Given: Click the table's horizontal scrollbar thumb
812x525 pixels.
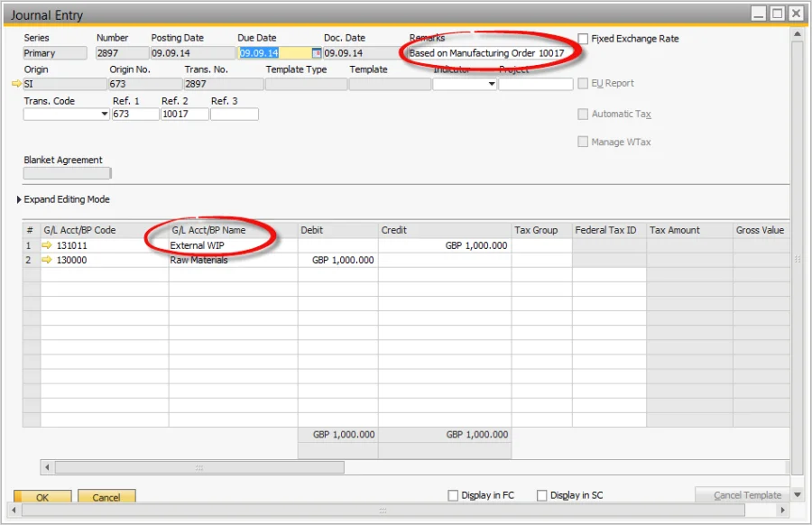Looking at the screenshot, I should (199, 467).
